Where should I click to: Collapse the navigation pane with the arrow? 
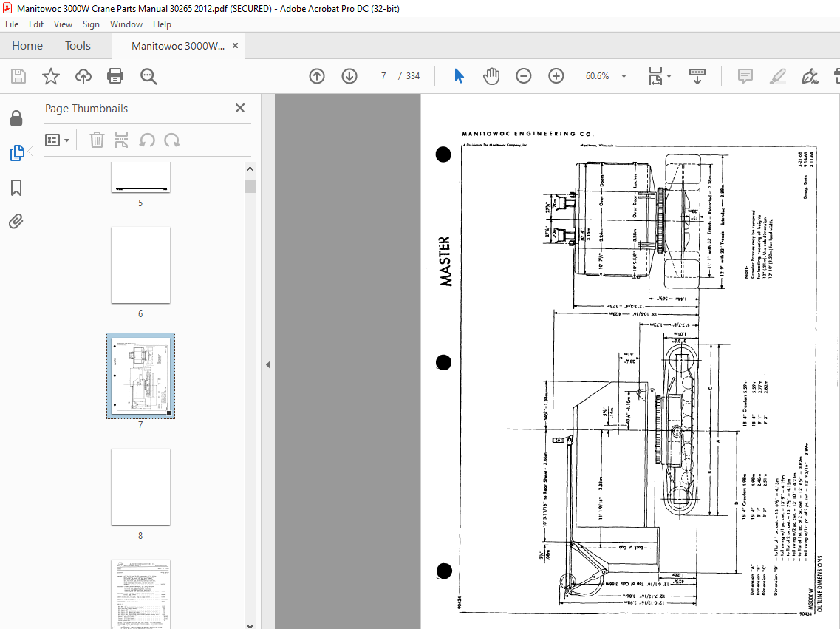point(268,365)
